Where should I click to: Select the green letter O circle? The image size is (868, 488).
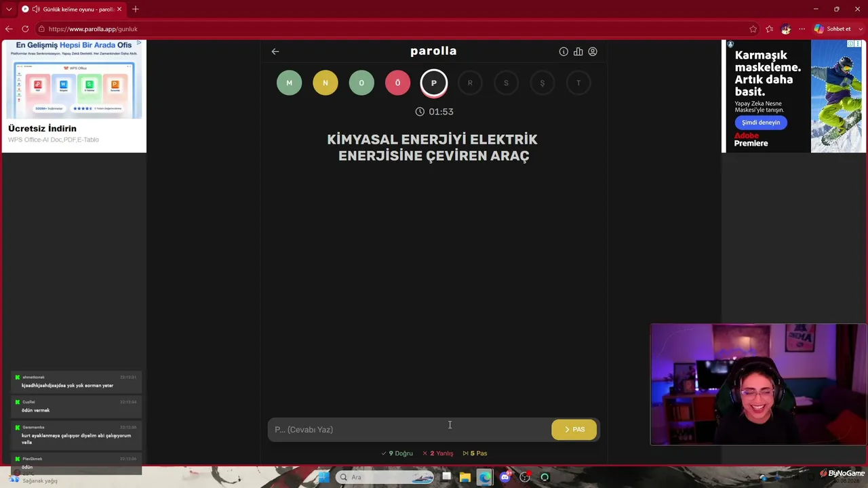[361, 83]
